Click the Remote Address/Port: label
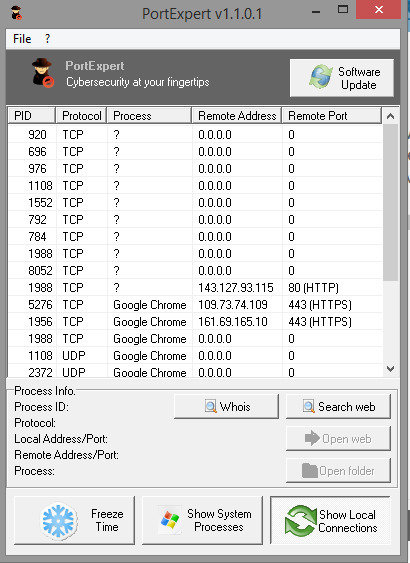Image resolution: width=410 pixels, height=563 pixels. [x=66, y=455]
